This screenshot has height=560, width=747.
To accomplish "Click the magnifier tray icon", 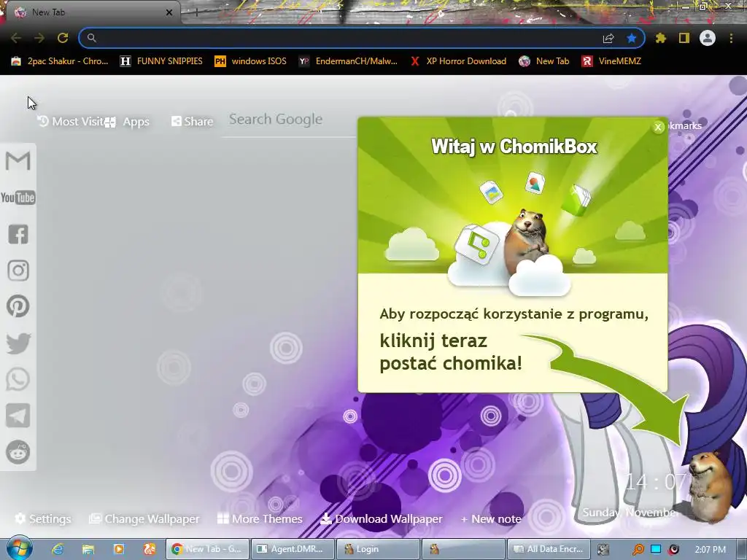I will [x=638, y=550].
